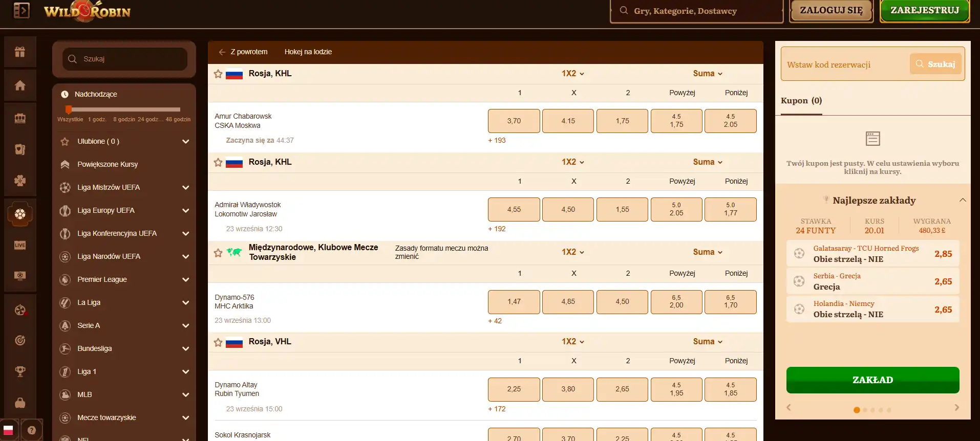This screenshot has height=441, width=980.
Task: Go to the home icon in sidebar
Action: coord(20,85)
